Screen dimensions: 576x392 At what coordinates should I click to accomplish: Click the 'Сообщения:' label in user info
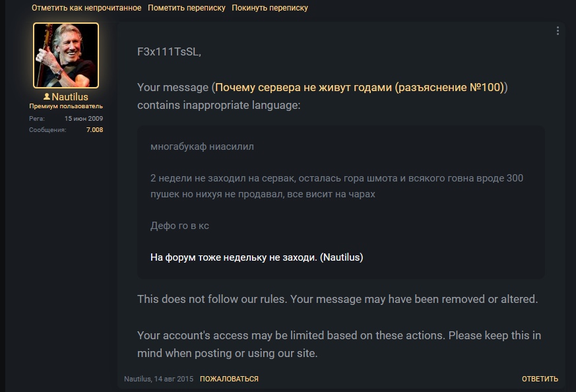[x=48, y=130]
